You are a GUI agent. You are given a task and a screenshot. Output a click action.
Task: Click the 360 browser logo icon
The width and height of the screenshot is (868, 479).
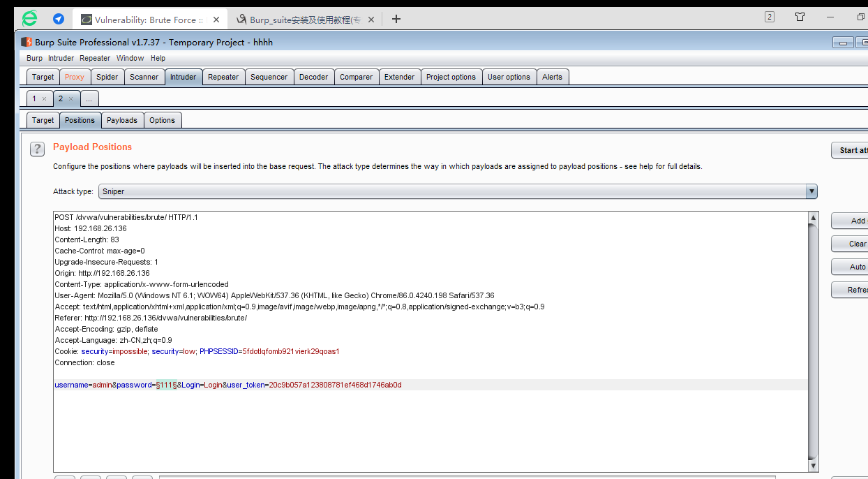pyautogui.click(x=29, y=19)
